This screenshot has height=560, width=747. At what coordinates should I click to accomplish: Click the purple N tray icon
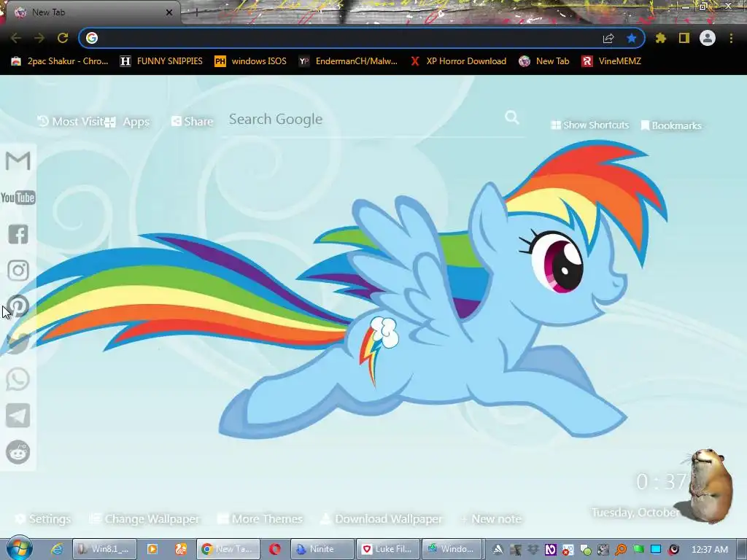pyautogui.click(x=551, y=550)
